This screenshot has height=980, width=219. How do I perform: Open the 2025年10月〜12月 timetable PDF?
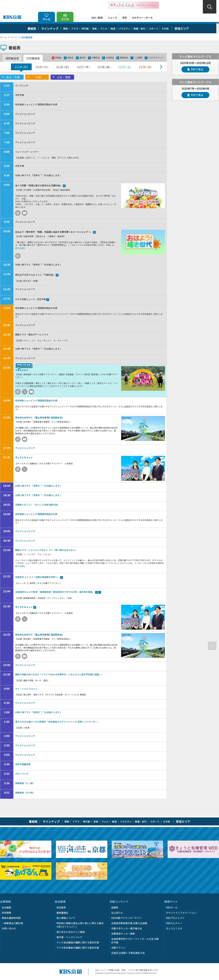click(195, 70)
